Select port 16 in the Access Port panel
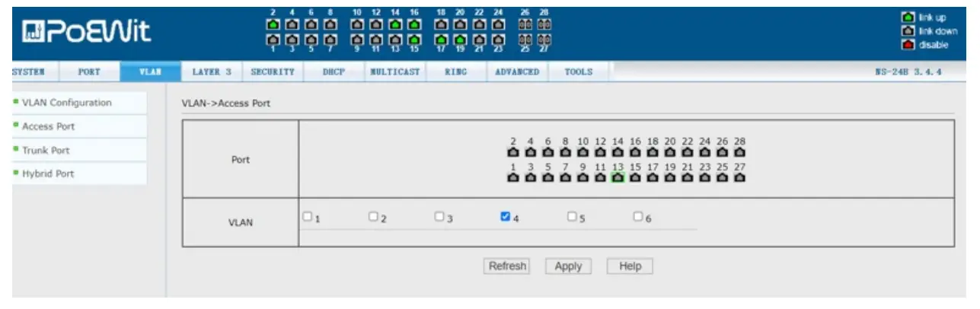The image size is (980, 309). click(x=635, y=152)
